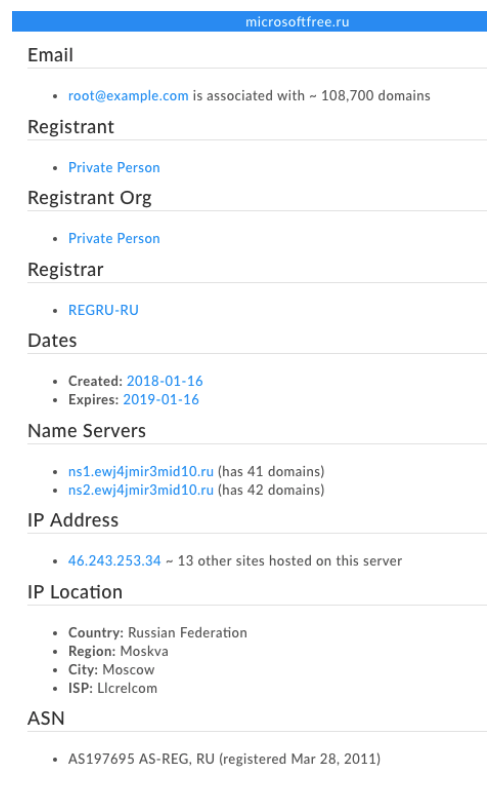Select the Registrar section heading
Viewport: 500px width, 785px height.
coord(66,269)
